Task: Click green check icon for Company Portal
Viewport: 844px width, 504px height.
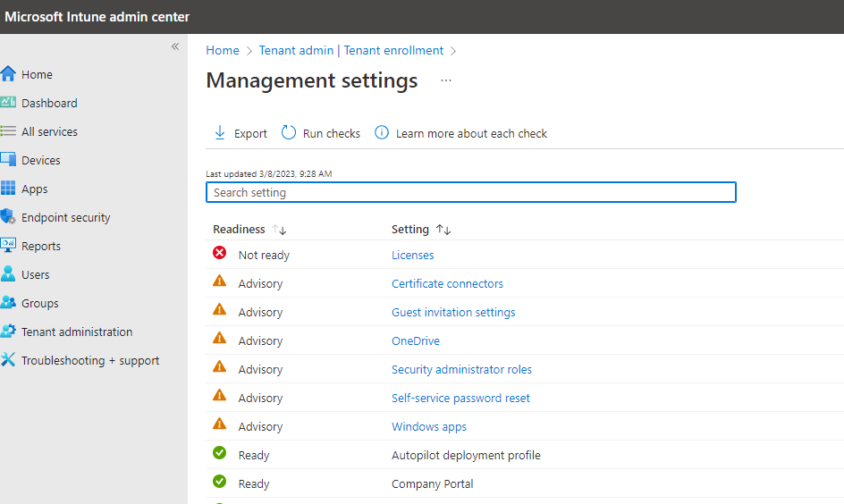Action: pos(220,482)
